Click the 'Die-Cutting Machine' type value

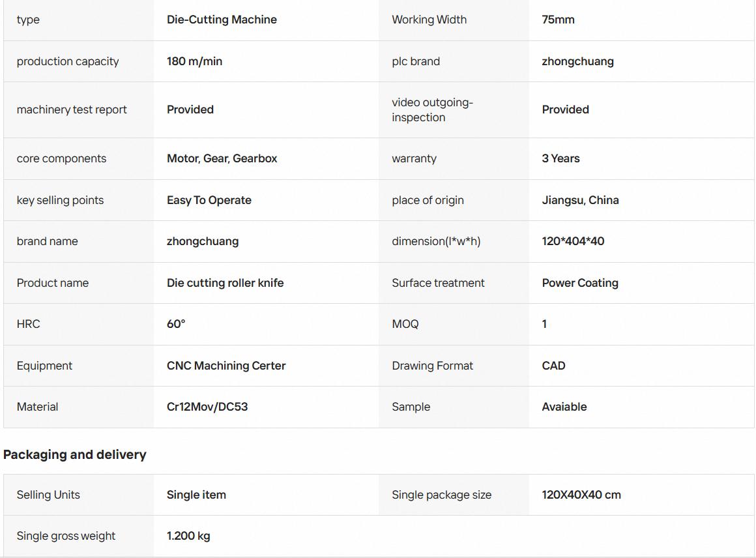coord(222,20)
